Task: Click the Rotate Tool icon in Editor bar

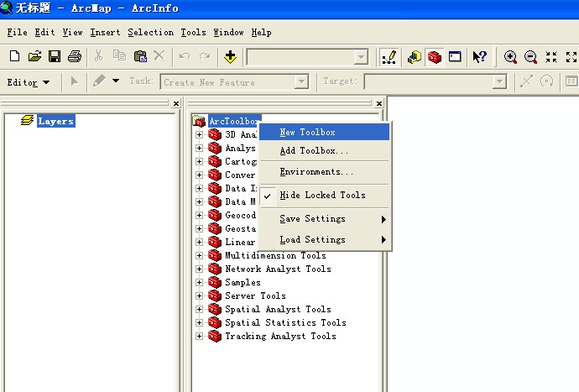Action: click(547, 81)
